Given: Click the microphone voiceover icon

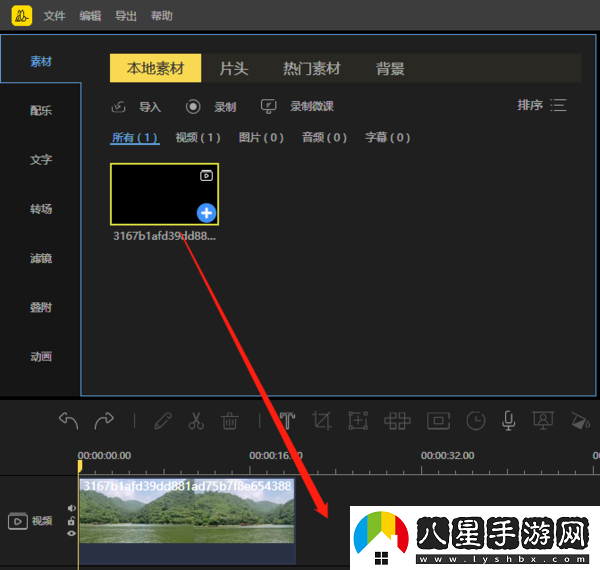Looking at the screenshot, I should pos(509,421).
